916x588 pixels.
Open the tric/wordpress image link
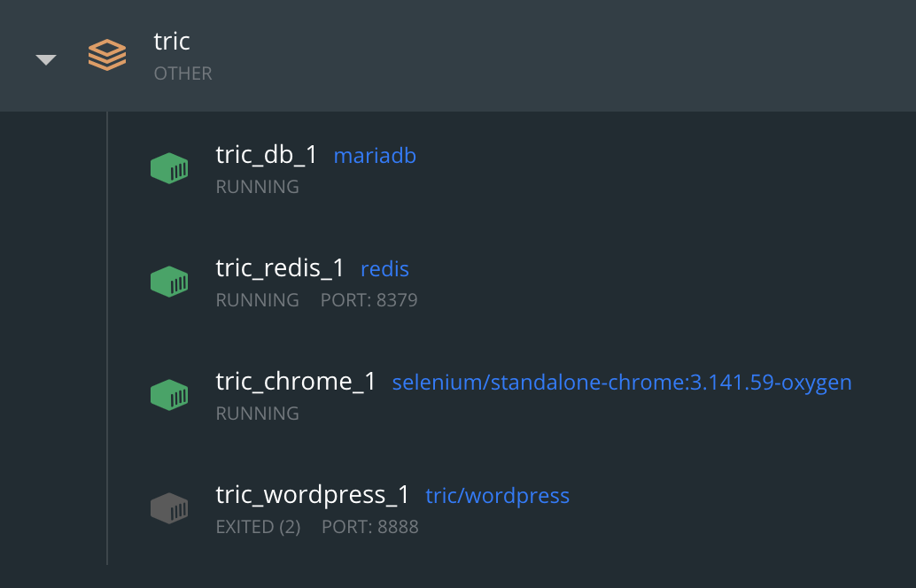(x=497, y=495)
